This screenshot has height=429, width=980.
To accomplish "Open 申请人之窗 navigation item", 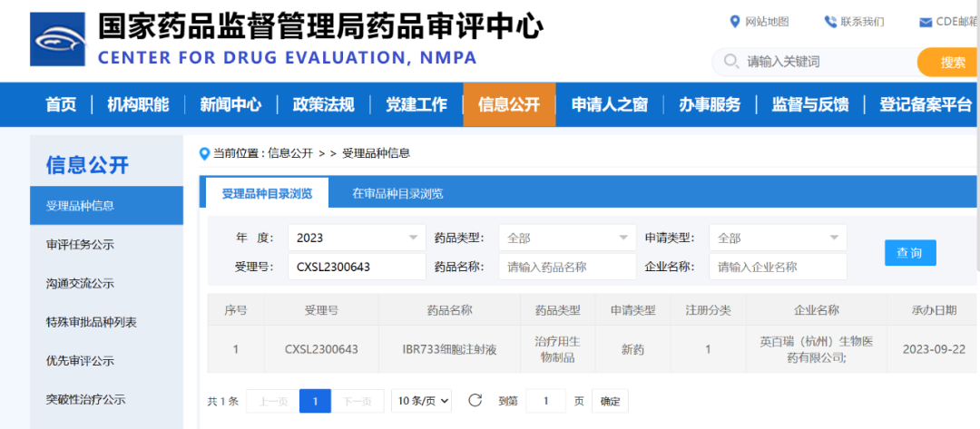I will (x=610, y=104).
